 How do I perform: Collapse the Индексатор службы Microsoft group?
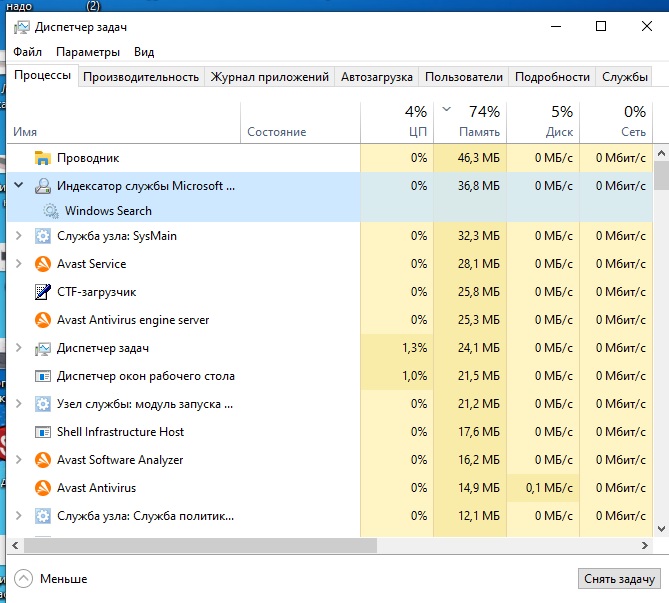18,185
